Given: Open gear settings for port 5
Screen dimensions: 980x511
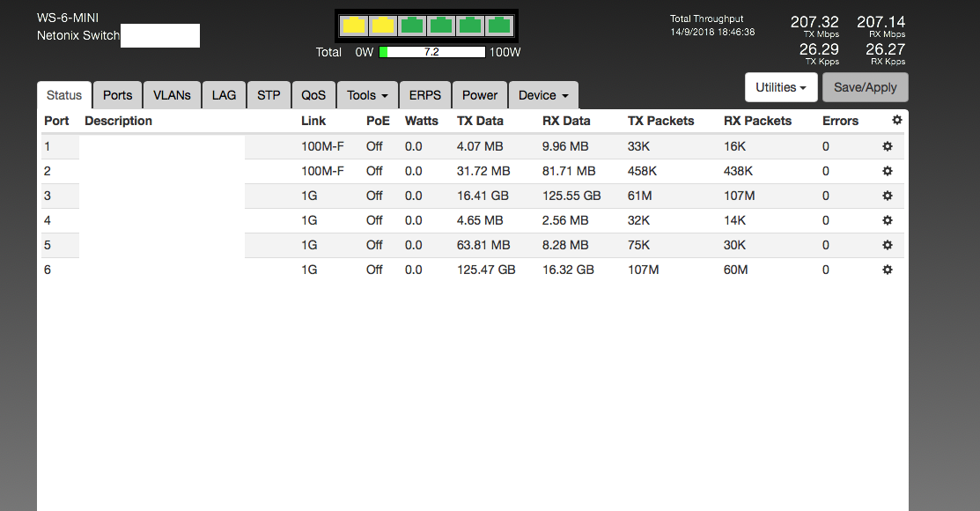Looking at the screenshot, I should pos(888,245).
